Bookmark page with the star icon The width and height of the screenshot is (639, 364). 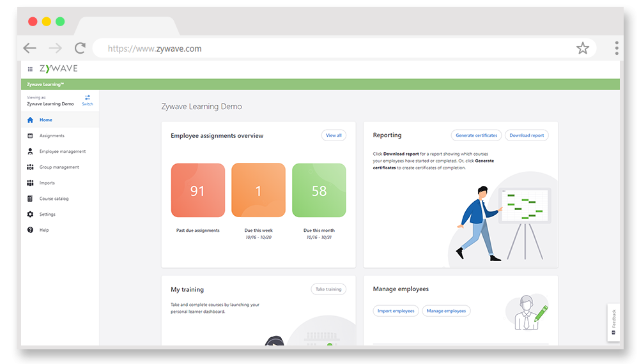coord(583,48)
